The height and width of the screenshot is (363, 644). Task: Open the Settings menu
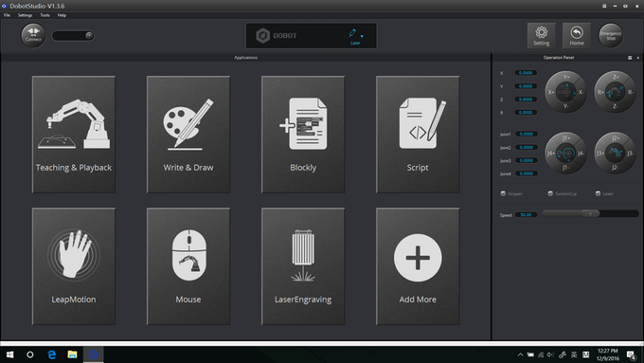pos(25,15)
